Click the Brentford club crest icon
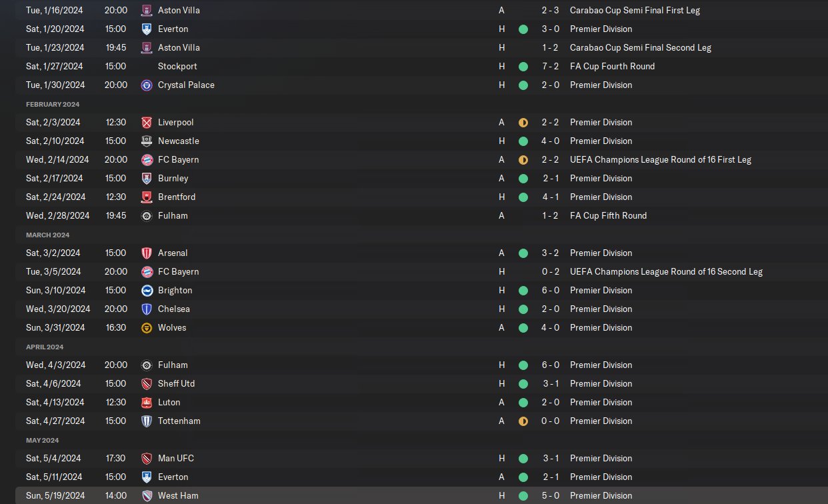The width and height of the screenshot is (828, 504). (x=147, y=197)
